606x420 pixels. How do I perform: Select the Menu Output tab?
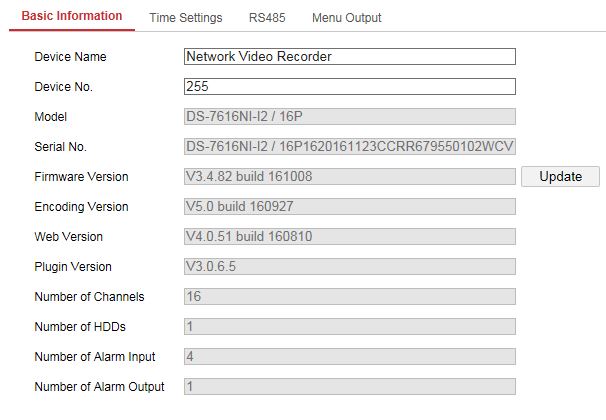pos(346,18)
